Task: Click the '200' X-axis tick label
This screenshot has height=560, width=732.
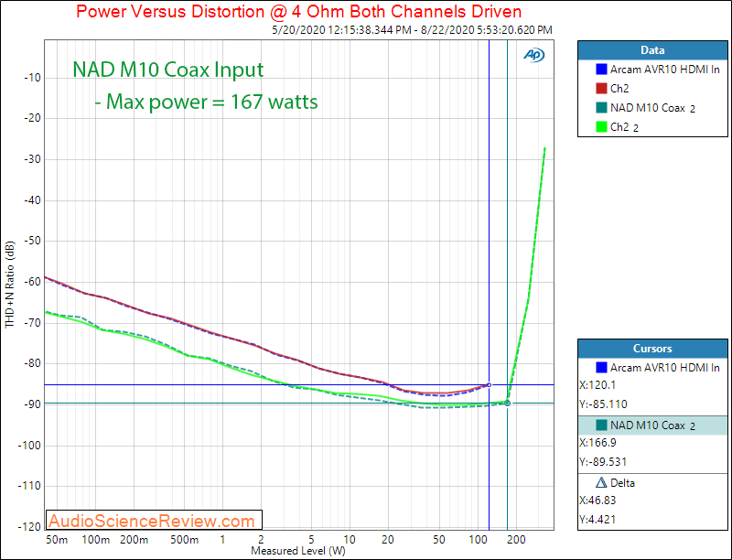Action: [516, 540]
